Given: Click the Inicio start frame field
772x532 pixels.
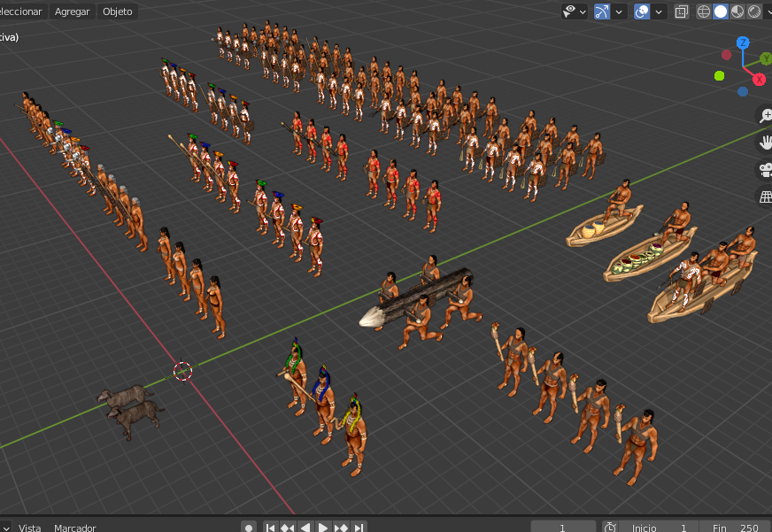Looking at the screenshot, I should pos(659,528).
